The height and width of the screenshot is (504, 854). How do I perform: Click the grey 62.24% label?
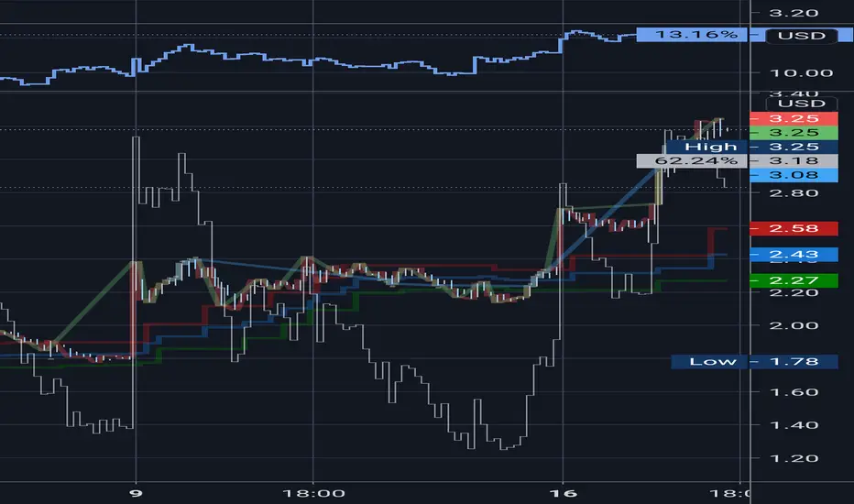pos(692,160)
